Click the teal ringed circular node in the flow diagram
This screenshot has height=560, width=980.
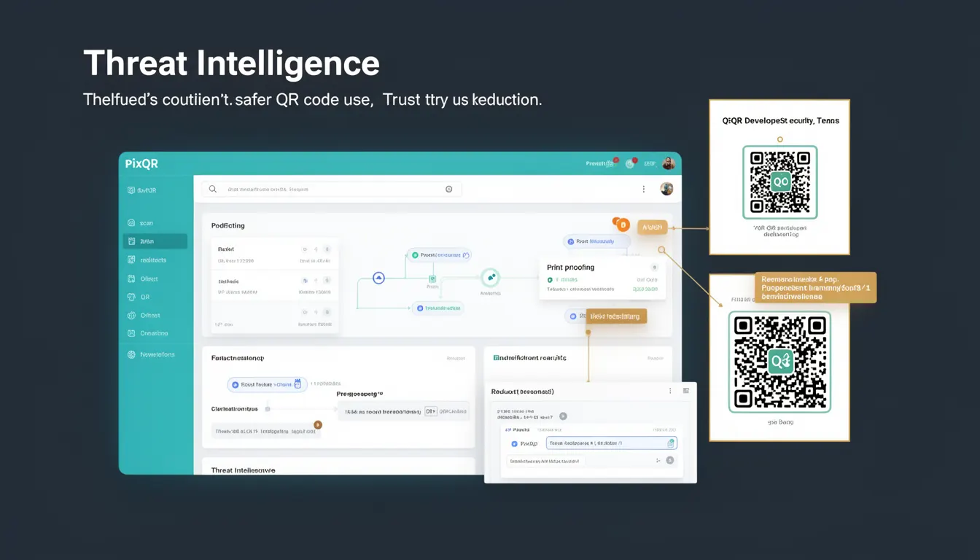(491, 277)
